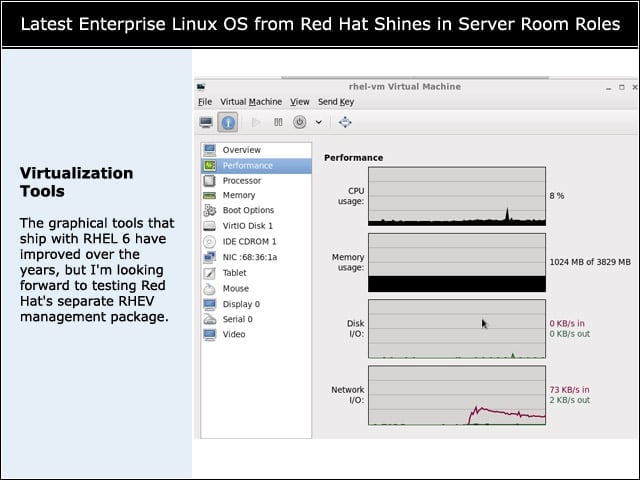
Task: Maximize the rhel-vm window
Action: [x=622, y=87]
